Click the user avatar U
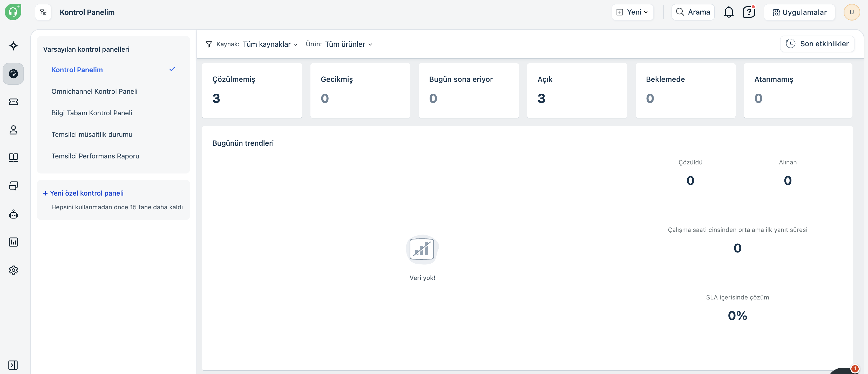The height and width of the screenshot is (374, 868). (x=851, y=12)
